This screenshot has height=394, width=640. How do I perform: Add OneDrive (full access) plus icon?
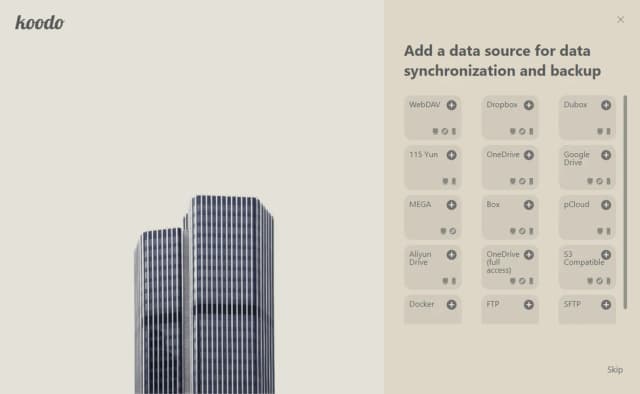[x=529, y=255]
